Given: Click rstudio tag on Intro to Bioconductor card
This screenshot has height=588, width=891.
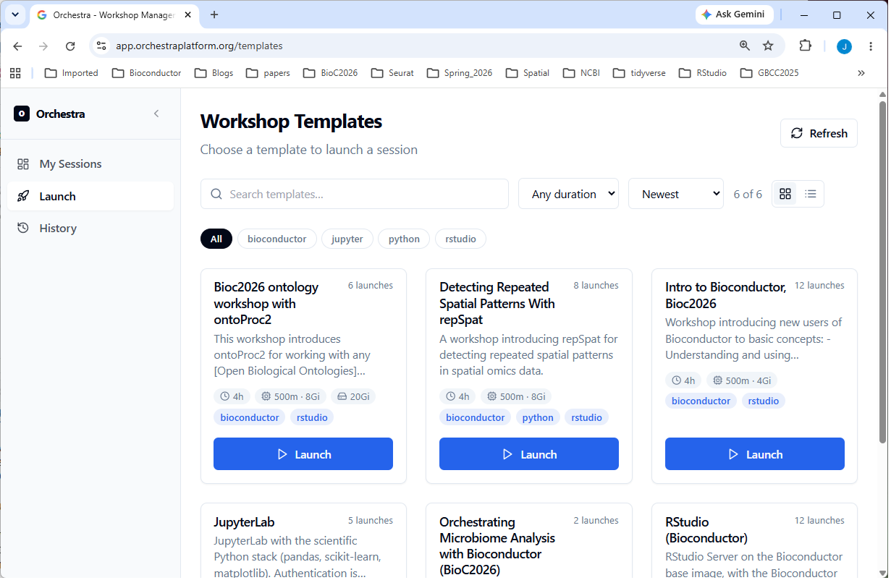Looking at the screenshot, I should click(x=764, y=401).
